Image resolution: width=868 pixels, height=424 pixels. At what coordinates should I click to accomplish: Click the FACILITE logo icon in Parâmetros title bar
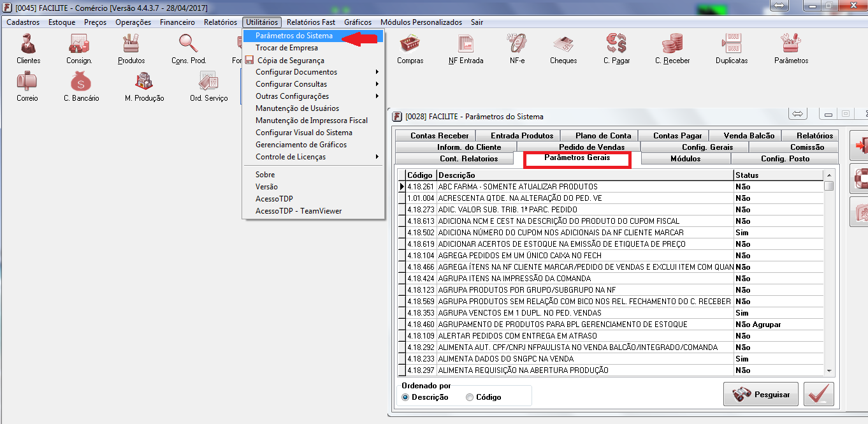pyautogui.click(x=398, y=117)
